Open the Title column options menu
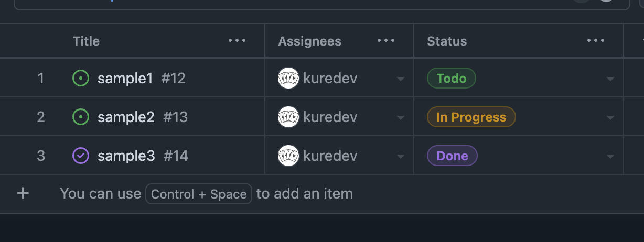The width and height of the screenshot is (644, 242). coord(237,41)
